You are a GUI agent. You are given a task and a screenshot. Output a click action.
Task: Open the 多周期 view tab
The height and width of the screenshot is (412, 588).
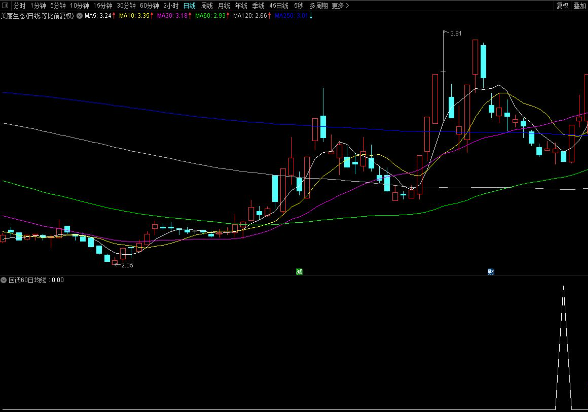tap(319, 6)
